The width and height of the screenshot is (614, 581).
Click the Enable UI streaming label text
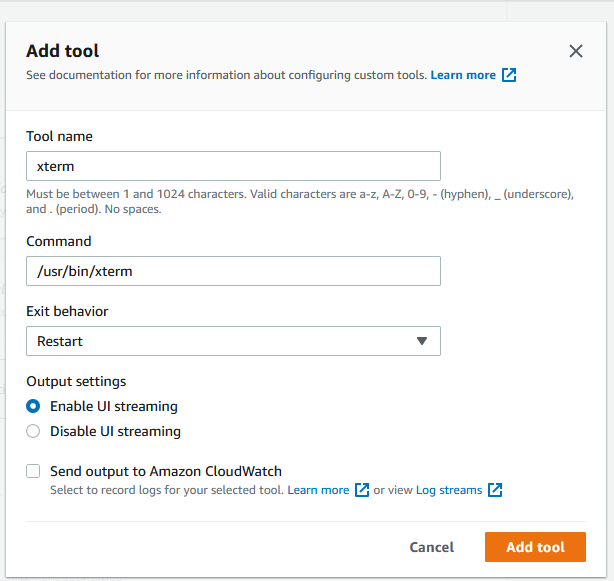tap(114, 406)
